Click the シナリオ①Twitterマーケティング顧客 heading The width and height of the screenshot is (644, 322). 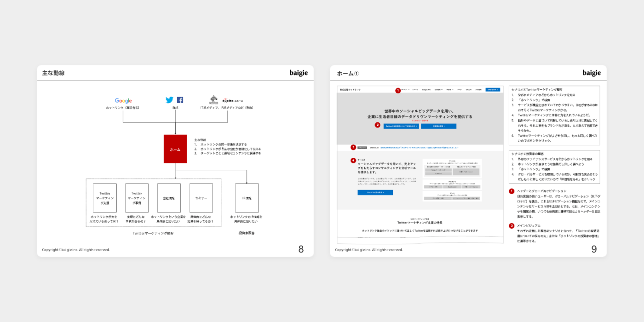[536, 90]
